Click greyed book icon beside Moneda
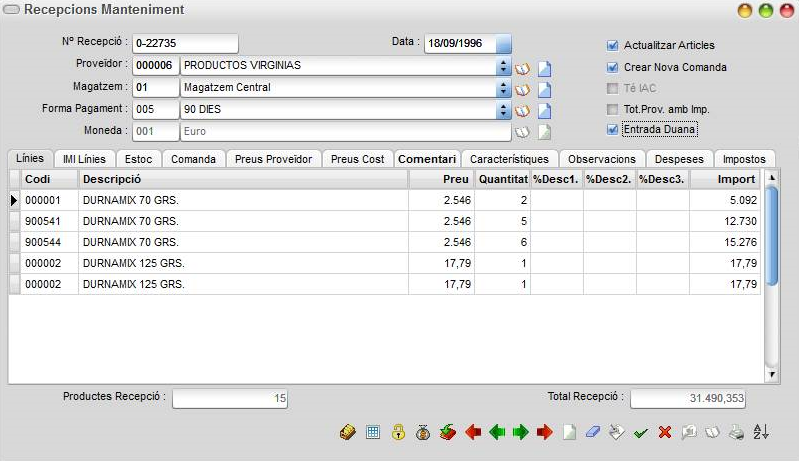Screen dimensions: 799x461 (522, 132)
